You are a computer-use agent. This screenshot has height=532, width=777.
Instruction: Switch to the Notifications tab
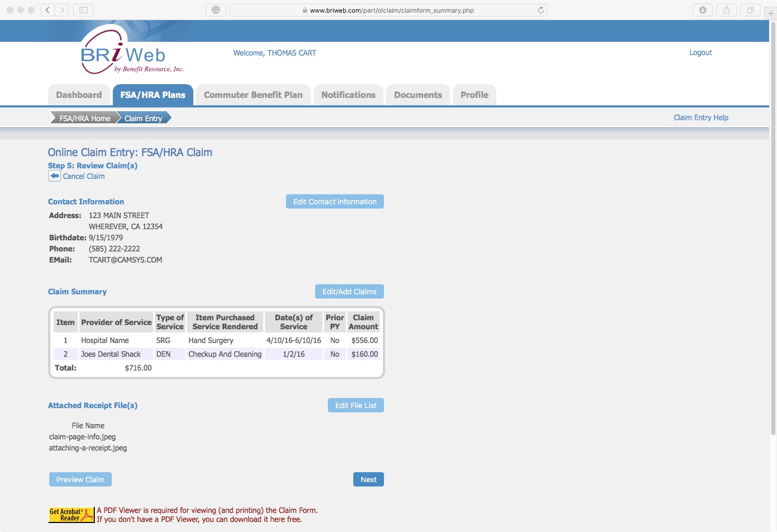pos(348,95)
